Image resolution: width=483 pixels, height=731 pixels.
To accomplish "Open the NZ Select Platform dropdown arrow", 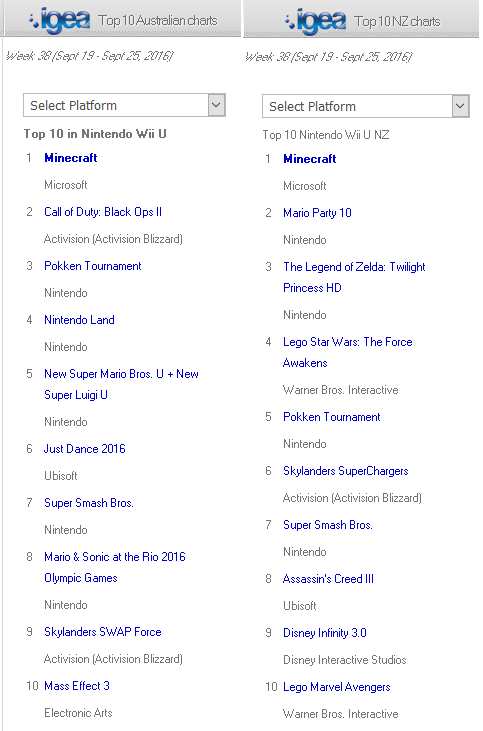I will [460, 106].
